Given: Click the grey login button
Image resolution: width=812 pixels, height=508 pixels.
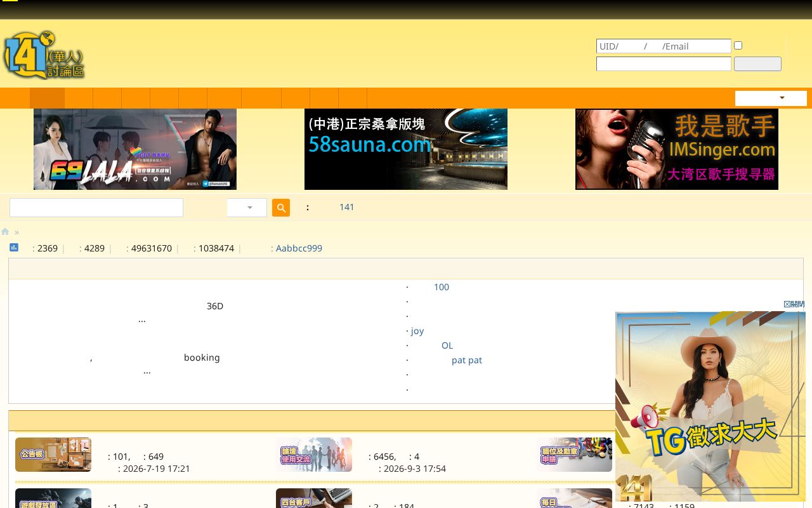Looking at the screenshot, I should coord(757,64).
